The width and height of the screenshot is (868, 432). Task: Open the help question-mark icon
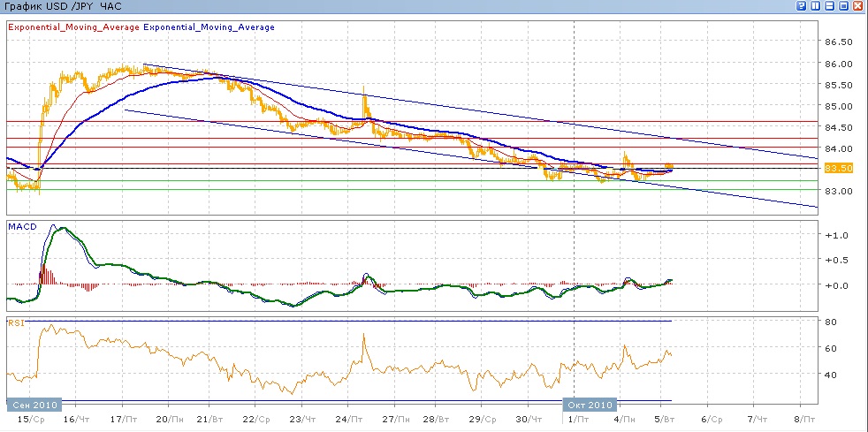(x=802, y=6)
